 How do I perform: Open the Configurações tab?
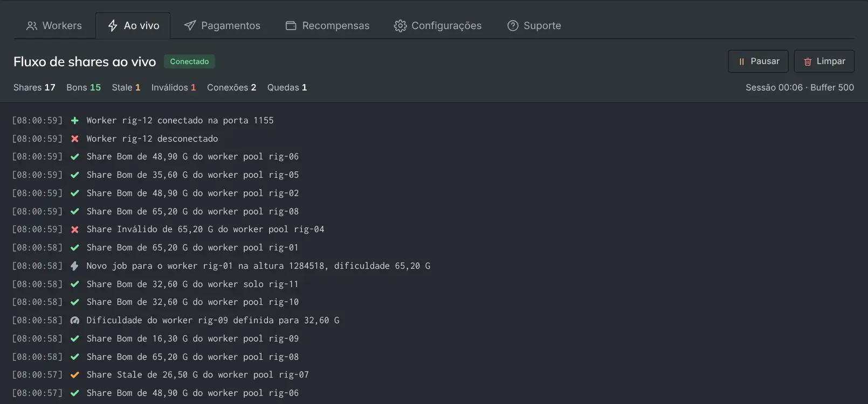[437, 26]
